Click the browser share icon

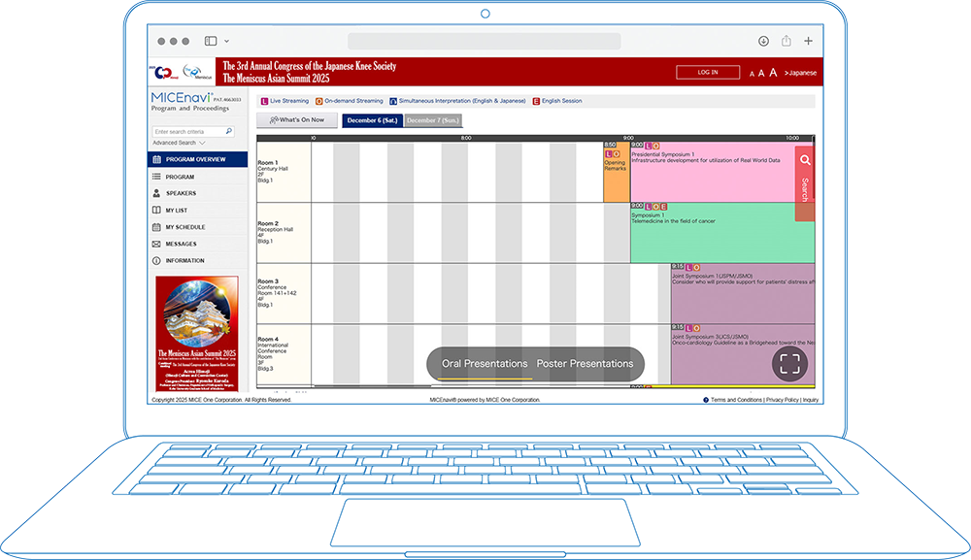tap(787, 41)
